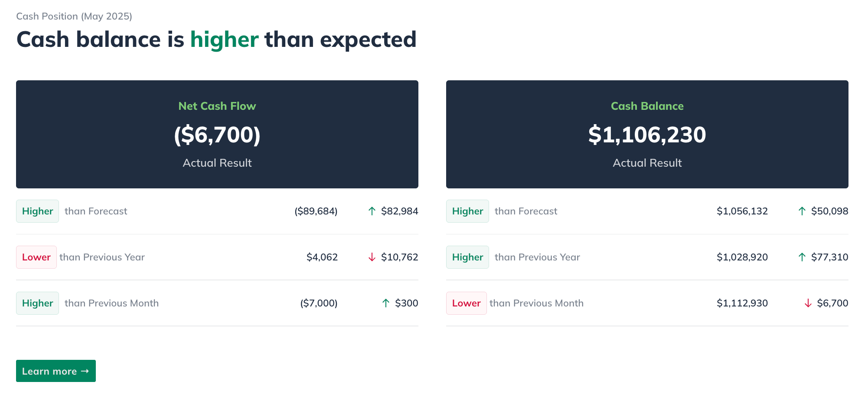Click up arrow beside $300 variance

coord(386,303)
